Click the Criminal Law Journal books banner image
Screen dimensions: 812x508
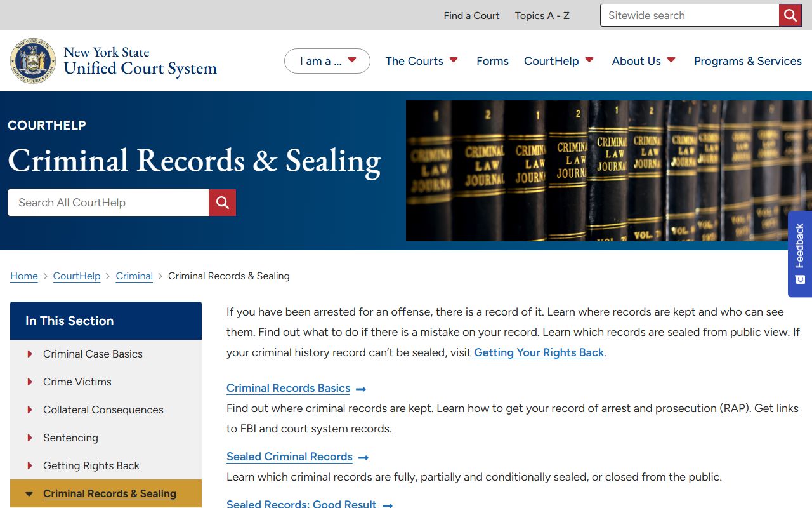point(609,171)
